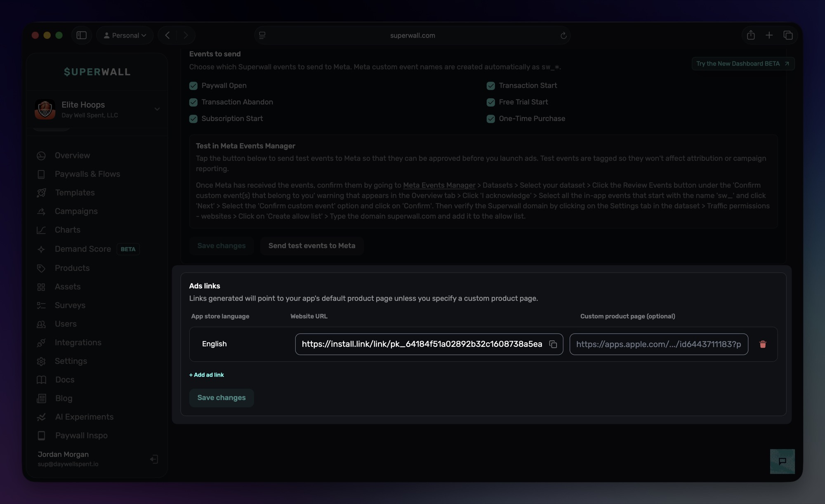This screenshot has width=825, height=504.
Task: Open the chat support widget
Action: coord(782,461)
